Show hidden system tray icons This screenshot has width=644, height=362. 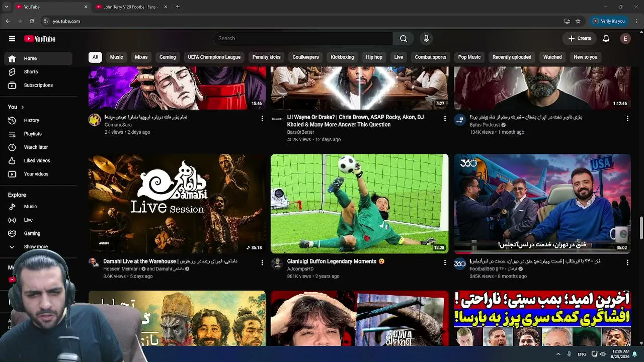pos(558,354)
